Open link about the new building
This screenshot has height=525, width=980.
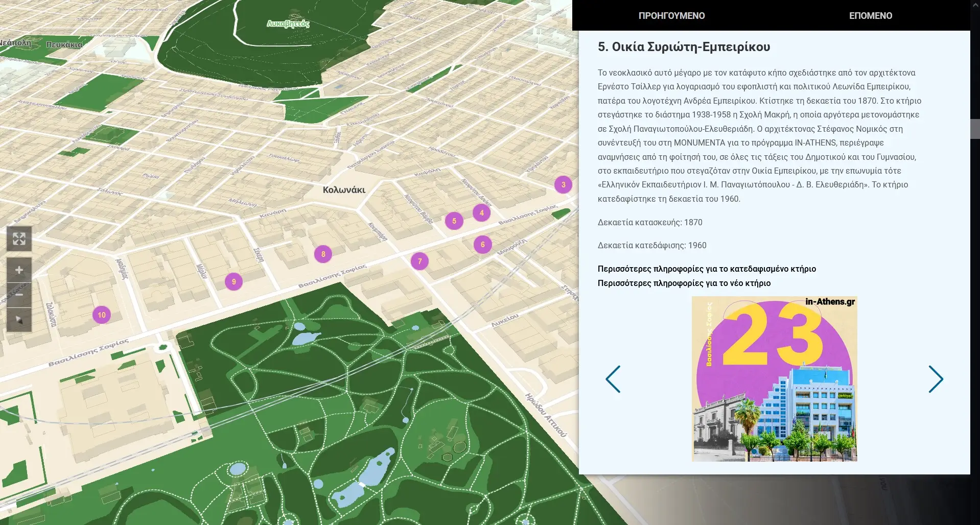point(684,283)
